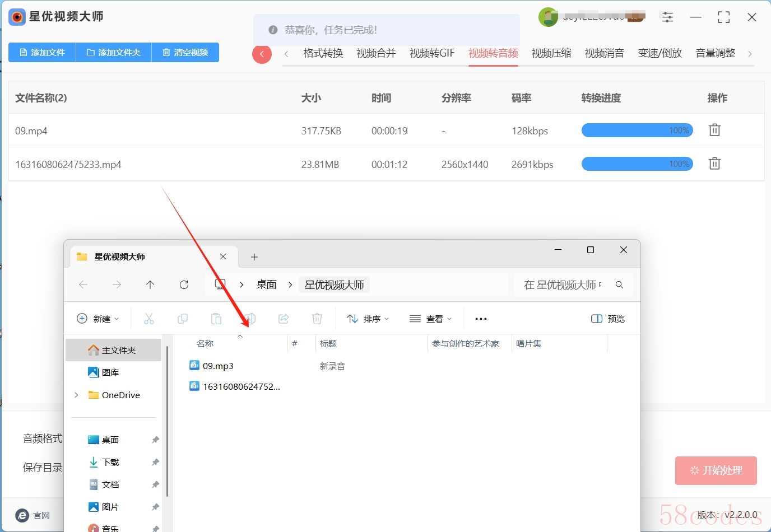
Task: Go back in File Explorer
Action: click(x=83, y=284)
